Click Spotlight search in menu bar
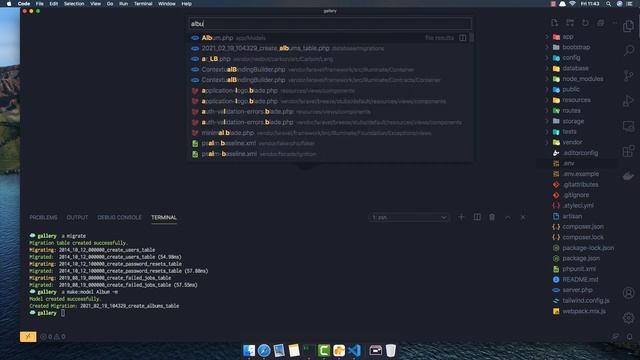 tap(608, 4)
